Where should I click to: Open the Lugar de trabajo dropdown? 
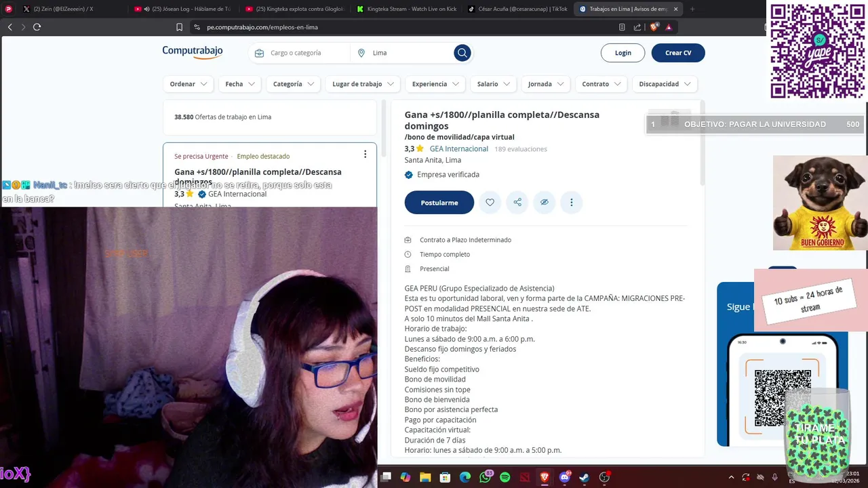[x=363, y=84]
